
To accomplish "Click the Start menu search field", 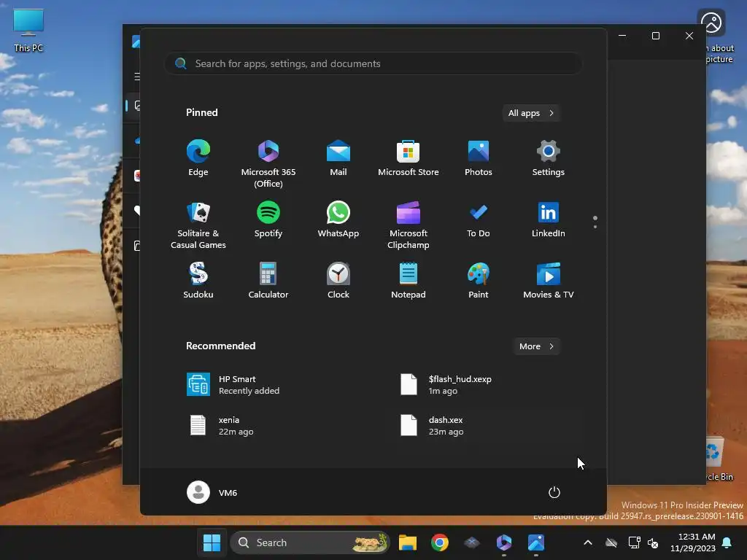I will (373, 64).
